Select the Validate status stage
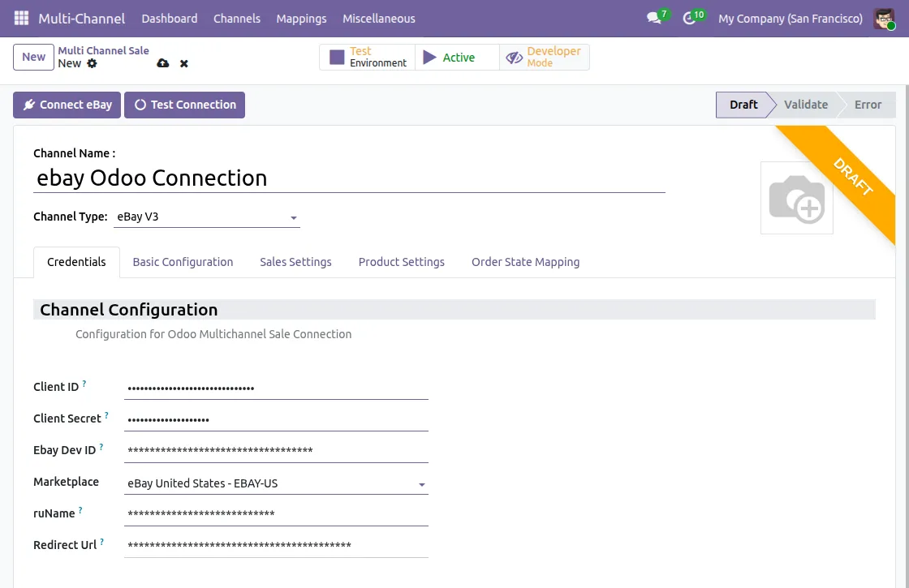 click(x=806, y=105)
